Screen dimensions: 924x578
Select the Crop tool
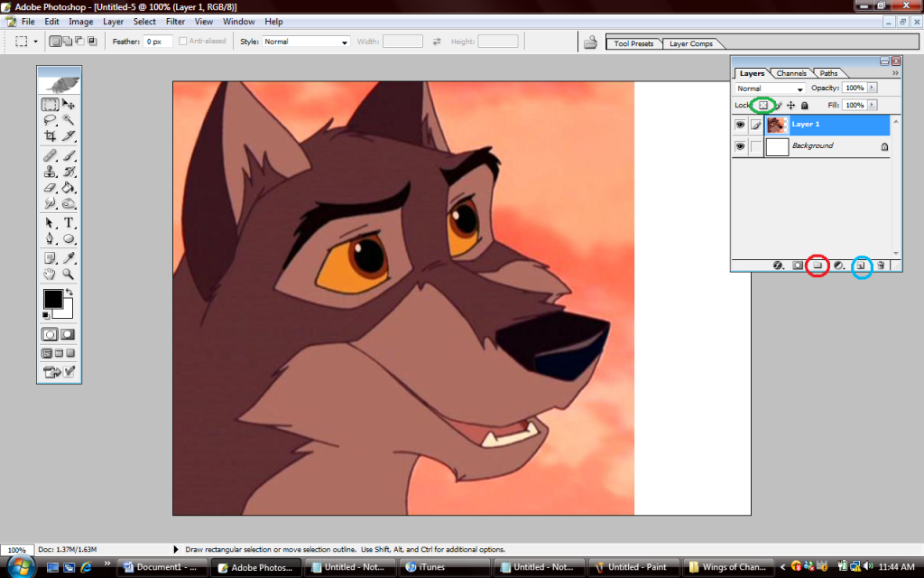coord(50,136)
